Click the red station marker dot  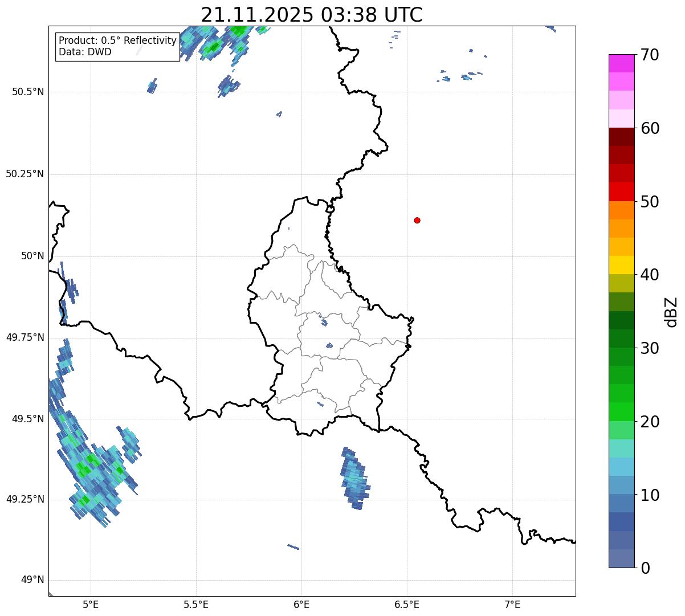(x=417, y=221)
